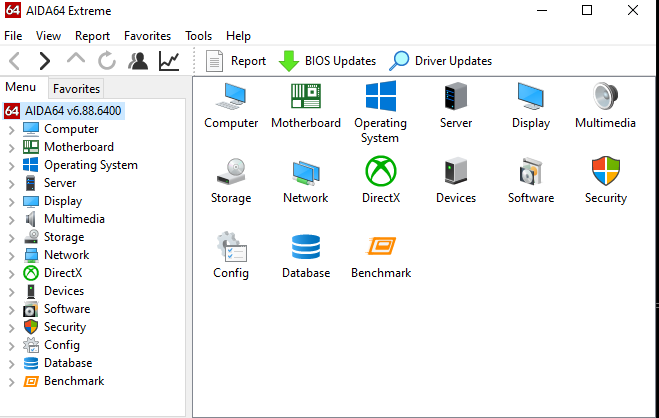
Task: Expand the Multimedia tree node
Action: [x=11, y=220]
